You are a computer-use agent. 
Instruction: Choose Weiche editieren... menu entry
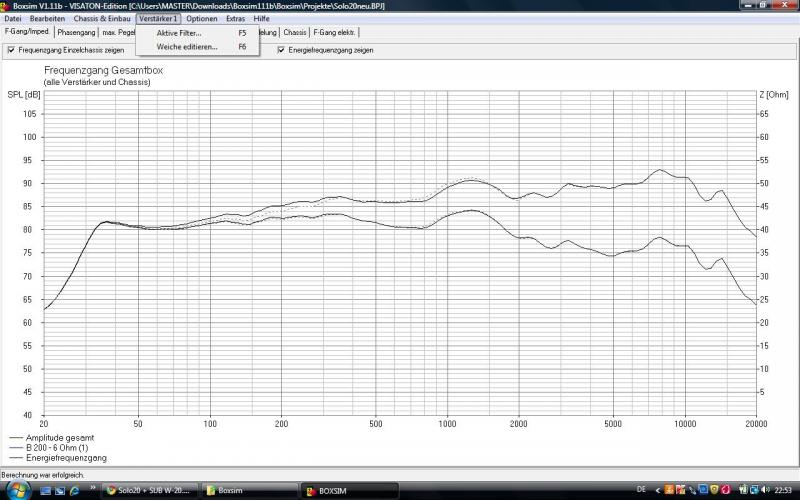(186, 46)
